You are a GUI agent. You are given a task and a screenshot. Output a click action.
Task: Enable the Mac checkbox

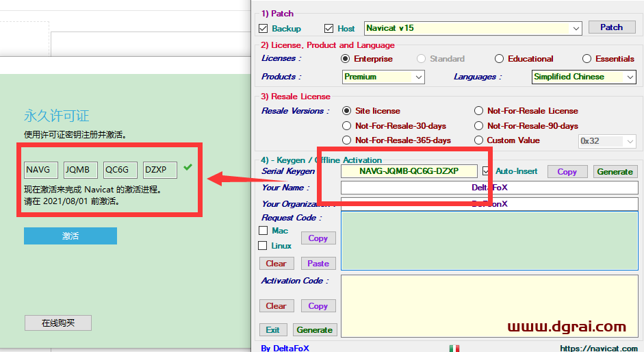click(x=263, y=231)
